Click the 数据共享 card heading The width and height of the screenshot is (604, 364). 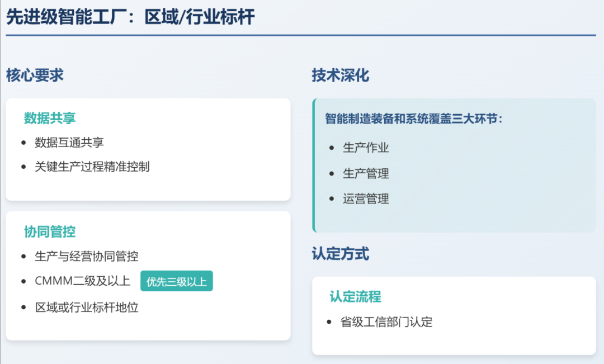[50, 118]
